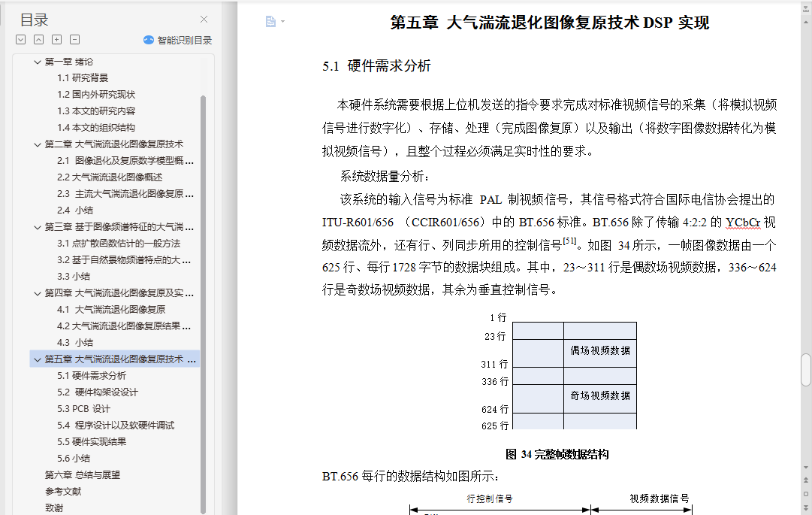Click the reference citation [51] in text
This screenshot has width=812, height=515.
pos(569,241)
